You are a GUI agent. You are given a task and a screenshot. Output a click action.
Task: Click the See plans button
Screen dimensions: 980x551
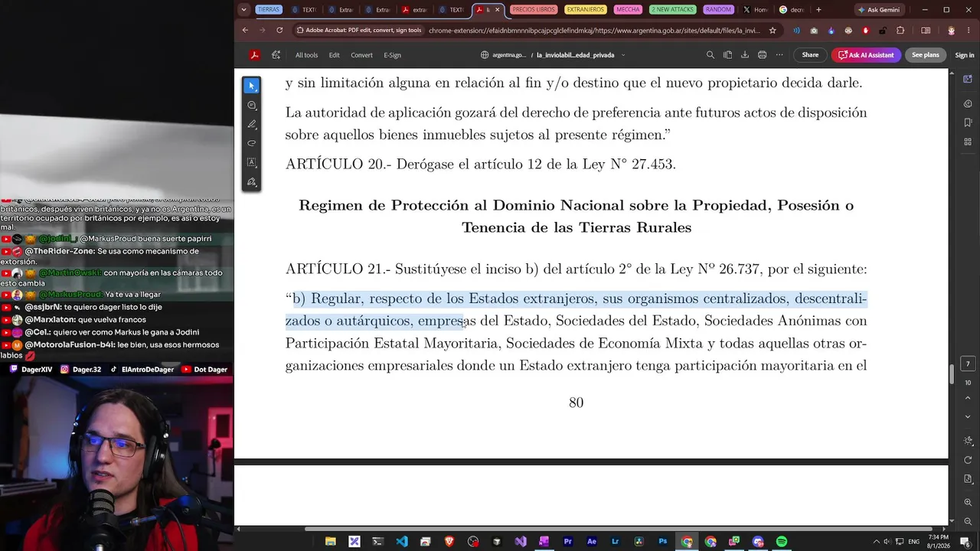tap(925, 55)
